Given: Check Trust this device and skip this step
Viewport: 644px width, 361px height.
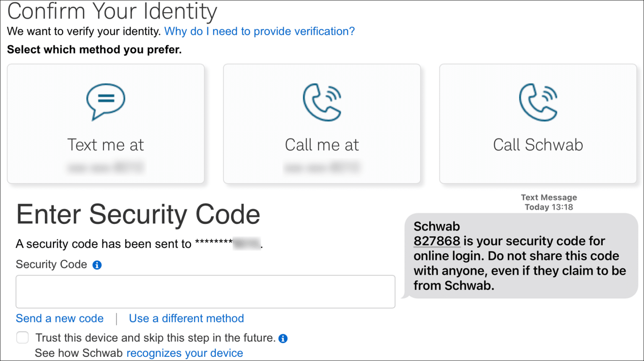Looking at the screenshot, I should point(22,337).
